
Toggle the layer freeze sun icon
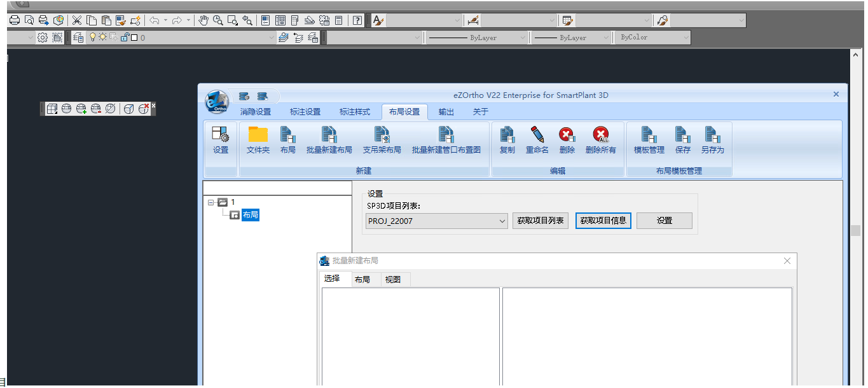(102, 38)
